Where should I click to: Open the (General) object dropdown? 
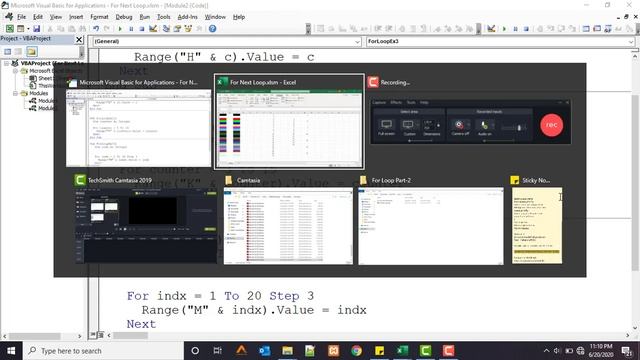(357, 42)
